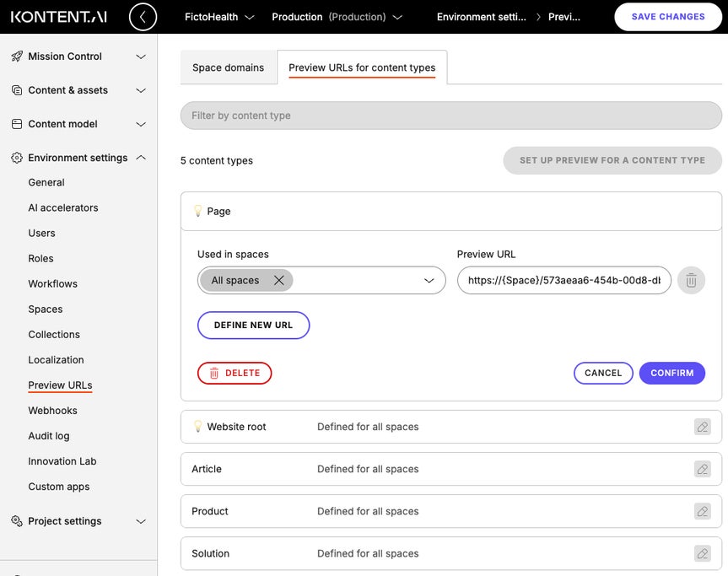Open the Website root row
728x576 pixels.
tap(450, 427)
